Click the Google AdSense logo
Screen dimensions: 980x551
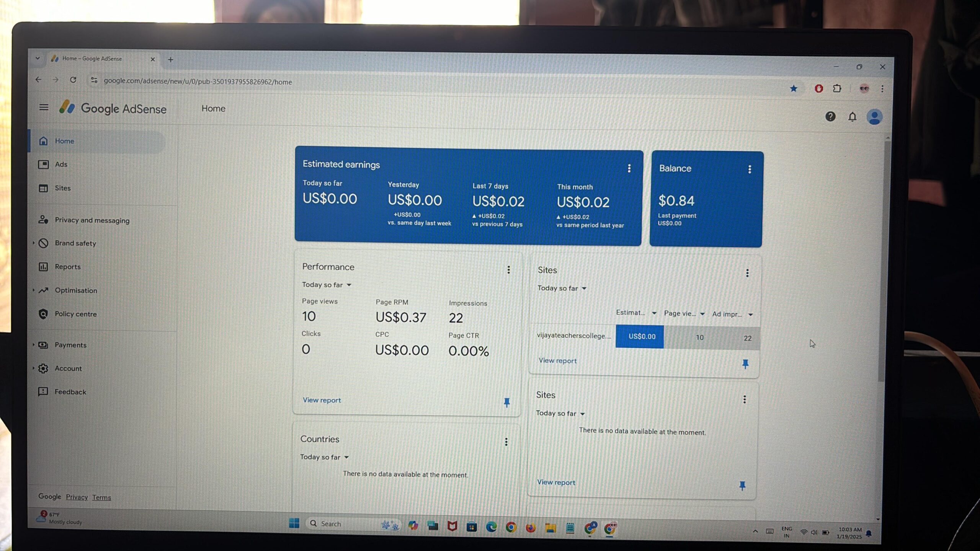click(x=113, y=108)
